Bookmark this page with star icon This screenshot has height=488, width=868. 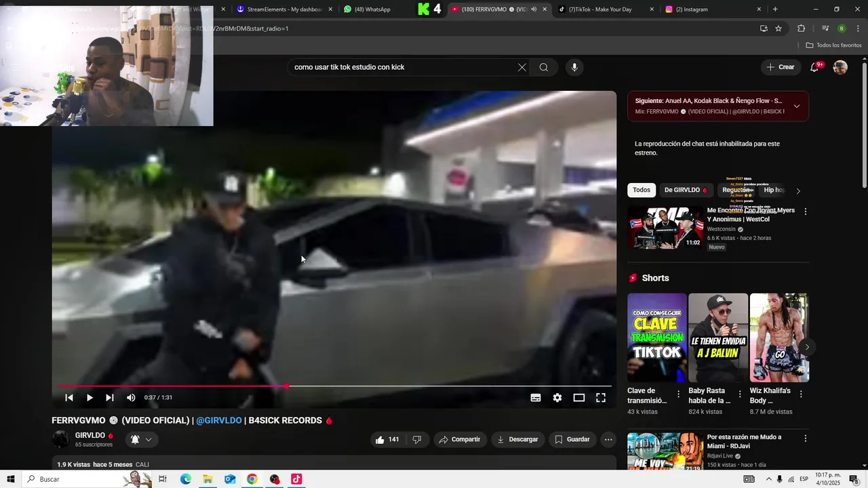(778, 28)
